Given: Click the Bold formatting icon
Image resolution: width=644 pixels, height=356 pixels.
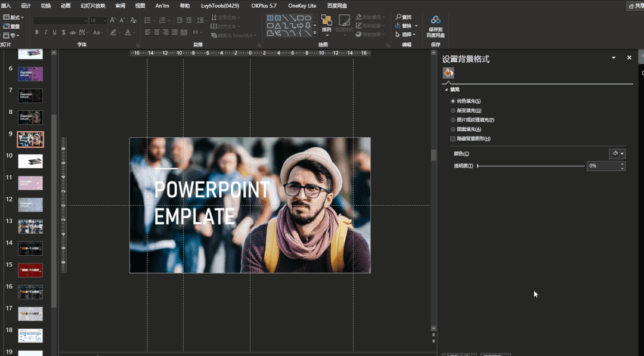Looking at the screenshot, I should [x=36, y=32].
